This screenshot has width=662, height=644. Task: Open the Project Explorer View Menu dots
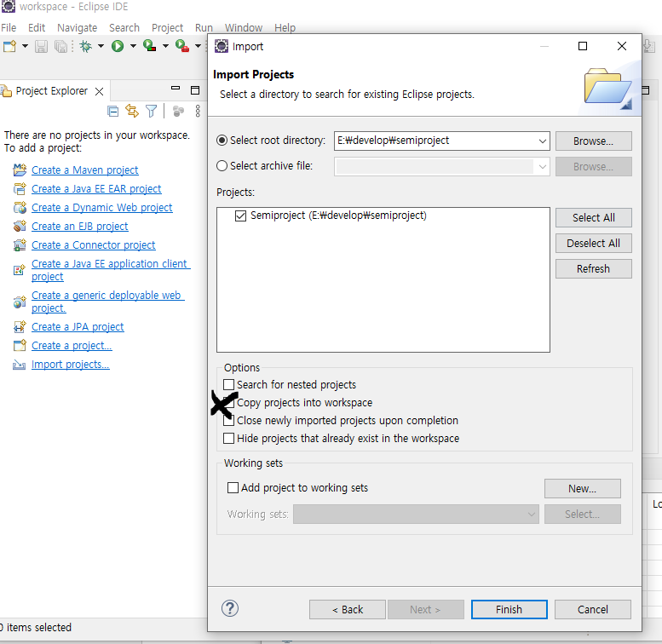pos(198,111)
